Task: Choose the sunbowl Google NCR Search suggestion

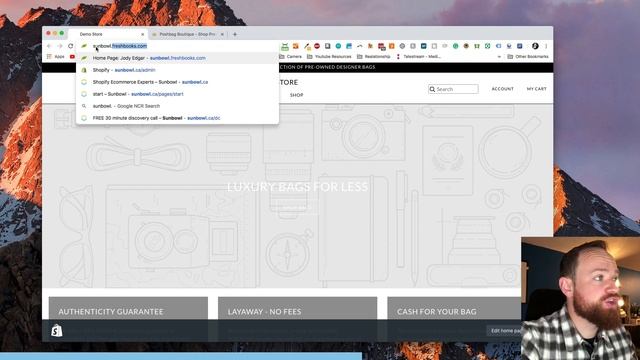Action: [x=178, y=106]
